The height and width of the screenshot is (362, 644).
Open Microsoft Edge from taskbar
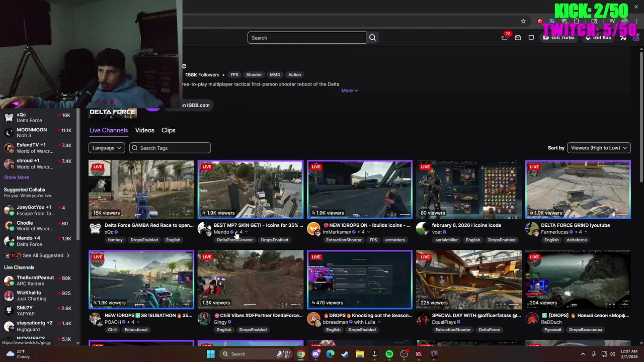pos(330,354)
